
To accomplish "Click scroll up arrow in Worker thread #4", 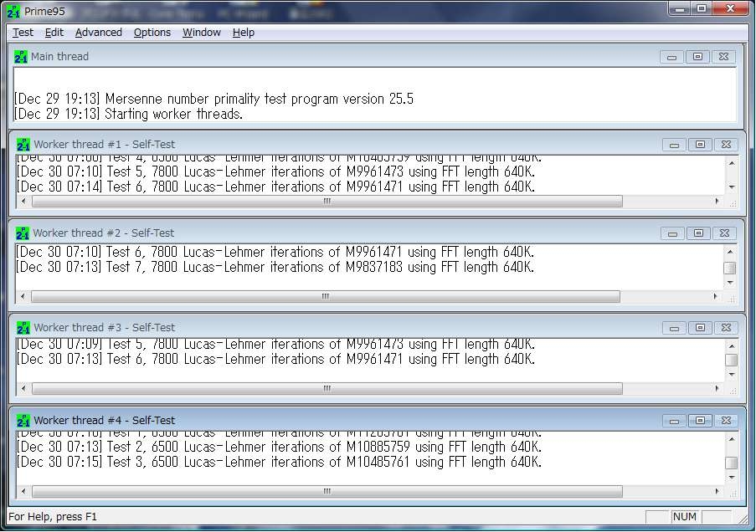I will 732,439.
